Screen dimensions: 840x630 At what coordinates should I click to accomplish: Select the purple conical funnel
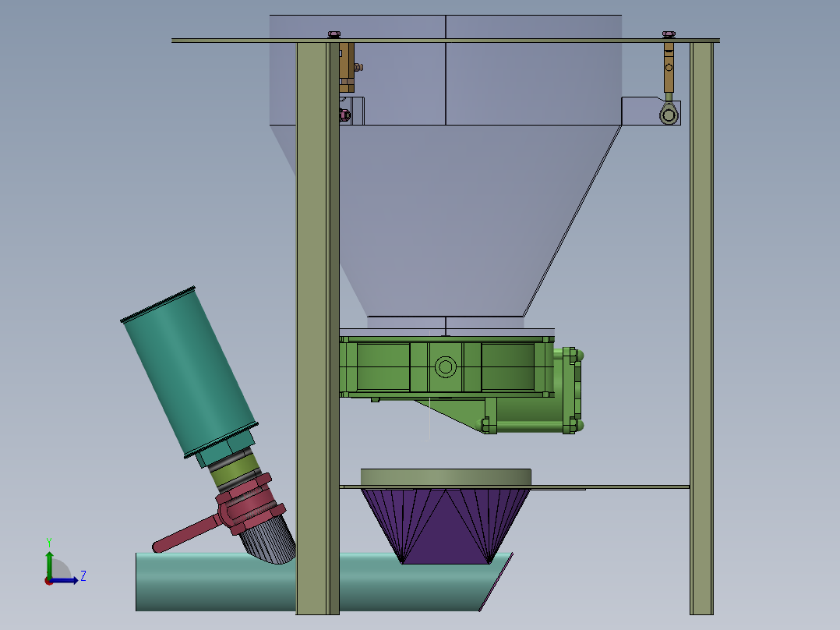[x=446, y=526]
